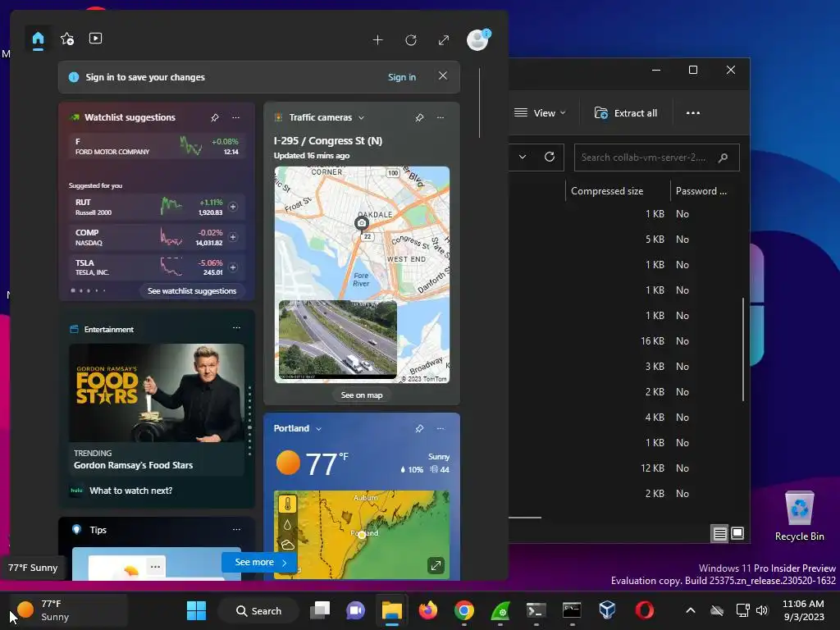Open What to watch next link
This screenshot has height=630, width=840.
point(130,491)
